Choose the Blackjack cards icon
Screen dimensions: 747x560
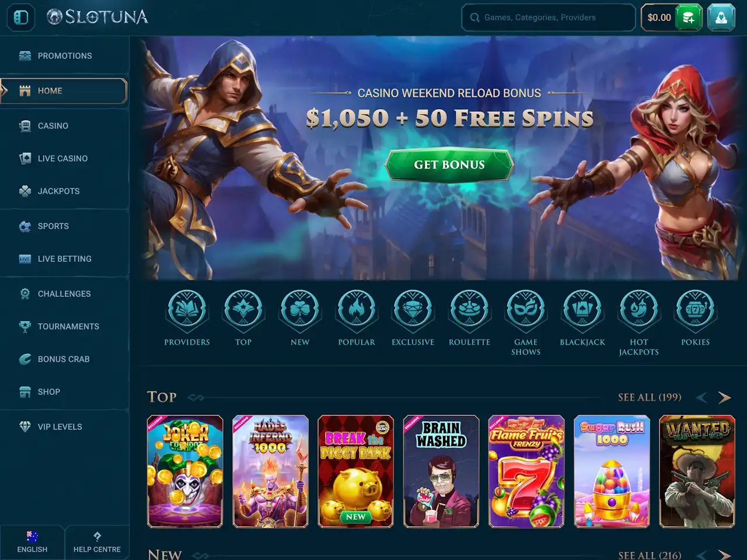[582, 309]
